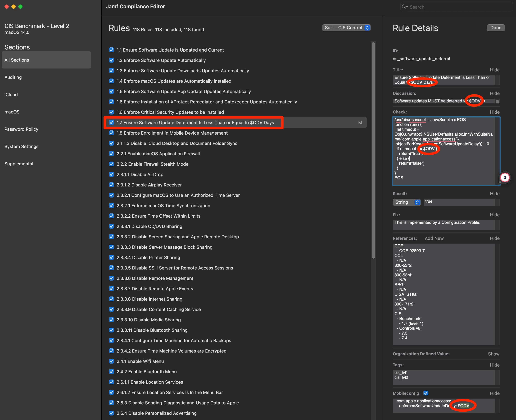Select rule 2.3.1.2 Disable Airplay Receiver

tap(149, 185)
